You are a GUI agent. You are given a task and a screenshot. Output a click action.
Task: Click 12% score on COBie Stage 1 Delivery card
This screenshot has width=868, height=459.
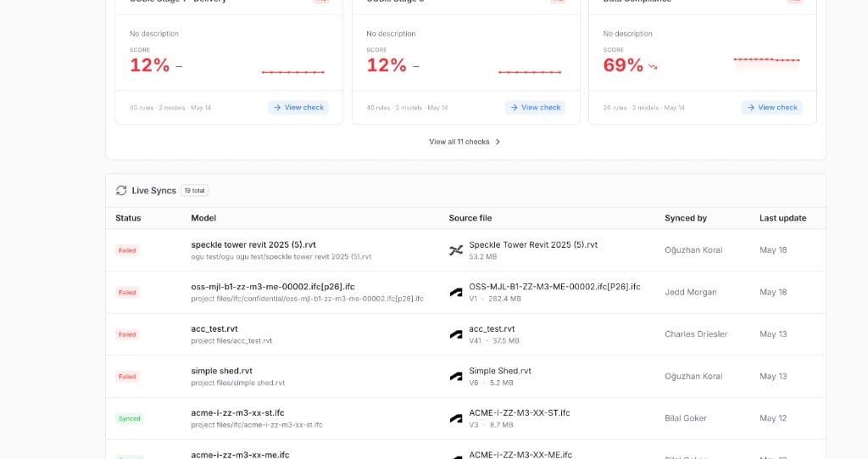pyautogui.click(x=149, y=65)
